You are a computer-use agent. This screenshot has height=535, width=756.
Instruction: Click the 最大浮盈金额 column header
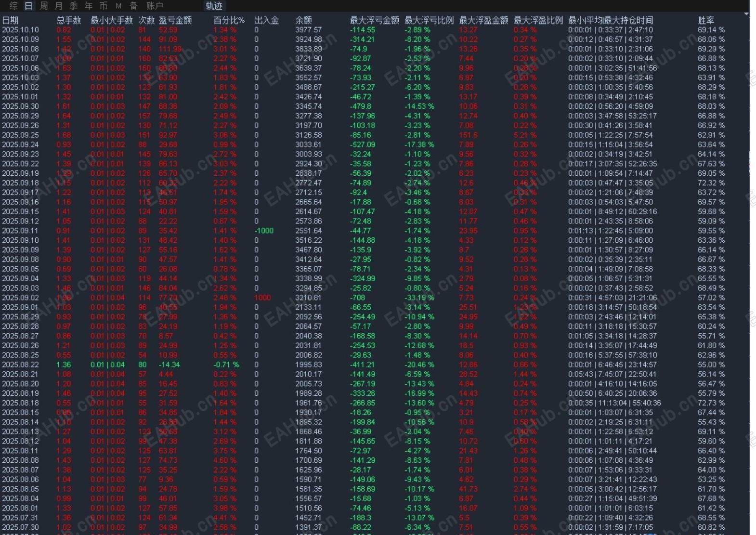(483, 20)
